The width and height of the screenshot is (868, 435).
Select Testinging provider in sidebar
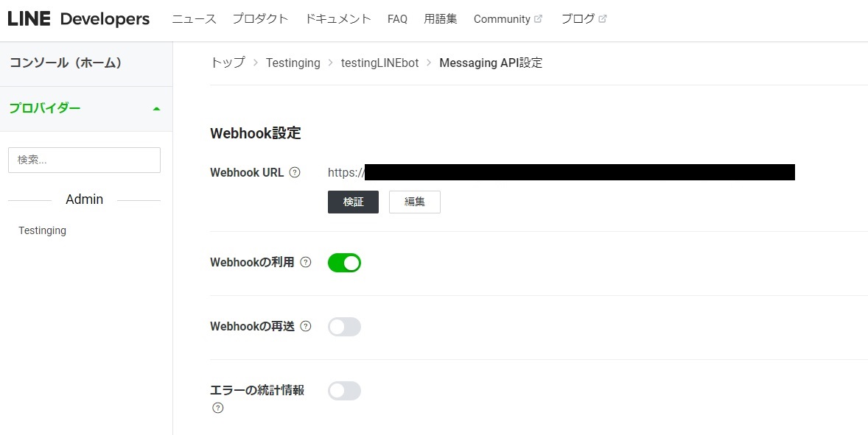point(42,230)
